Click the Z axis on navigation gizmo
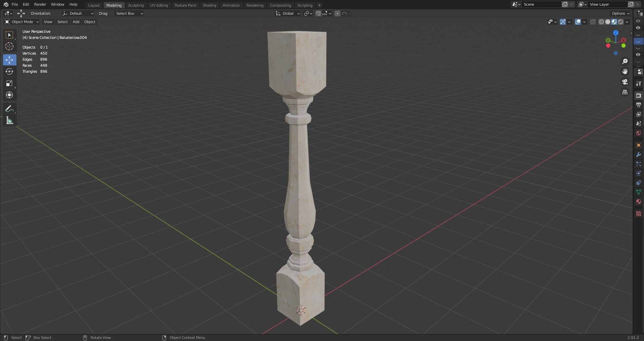 point(616,33)
